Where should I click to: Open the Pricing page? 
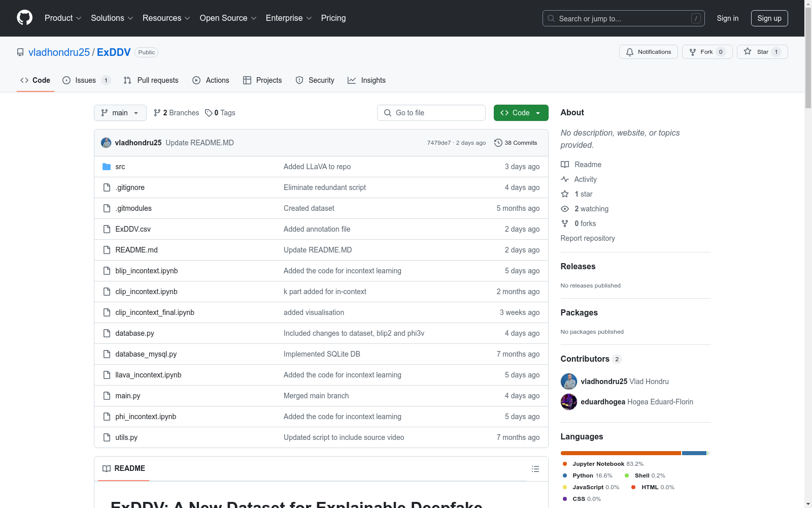pyautogui.click(x=333, y=18)
